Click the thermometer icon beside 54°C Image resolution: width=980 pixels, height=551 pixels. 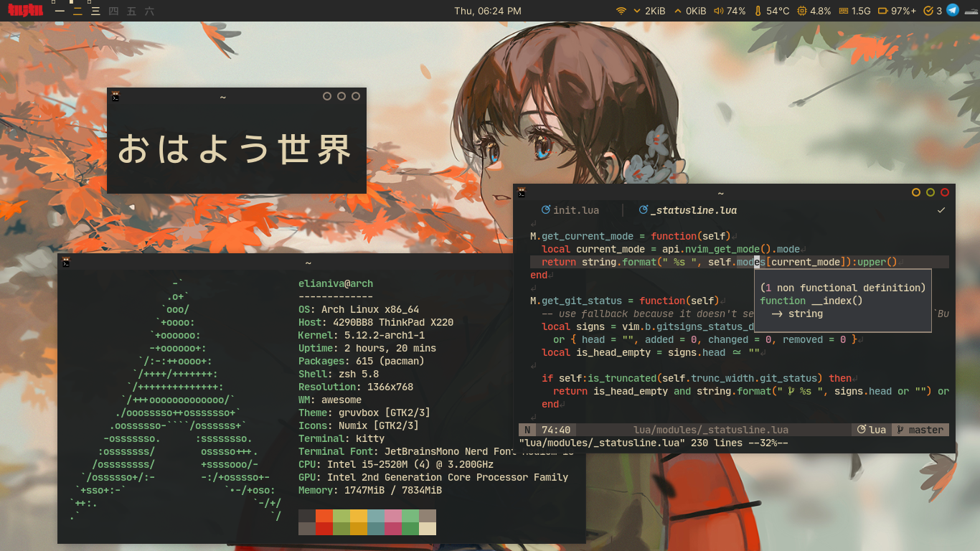coord(758,11)
